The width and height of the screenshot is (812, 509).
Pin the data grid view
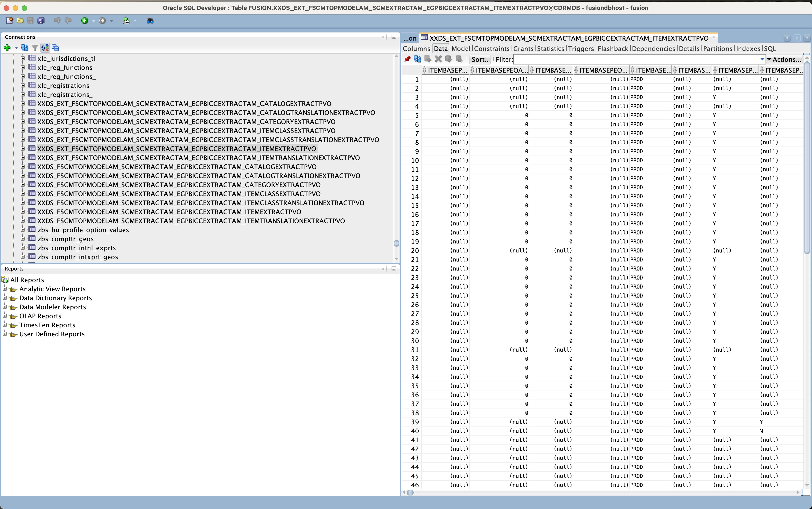(x=407, y=59)
